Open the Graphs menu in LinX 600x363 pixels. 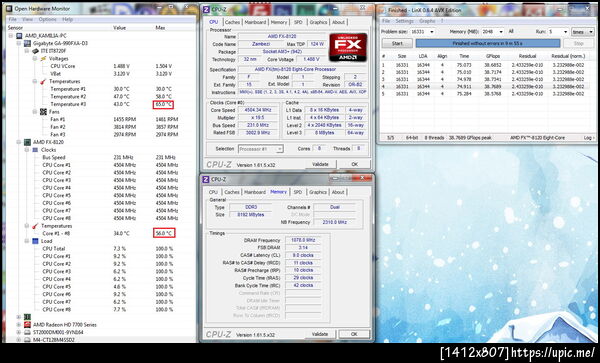tap(427, 21)
